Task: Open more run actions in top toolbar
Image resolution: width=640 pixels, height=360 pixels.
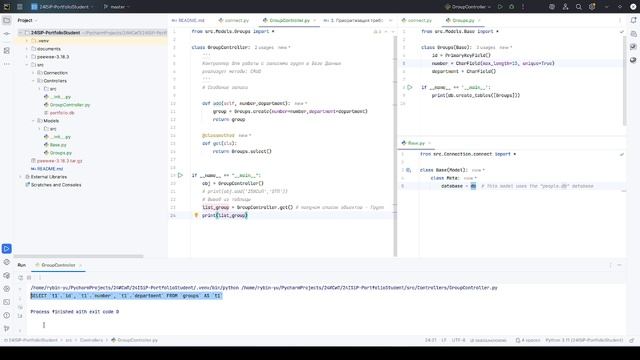Action: click(523, 7)
